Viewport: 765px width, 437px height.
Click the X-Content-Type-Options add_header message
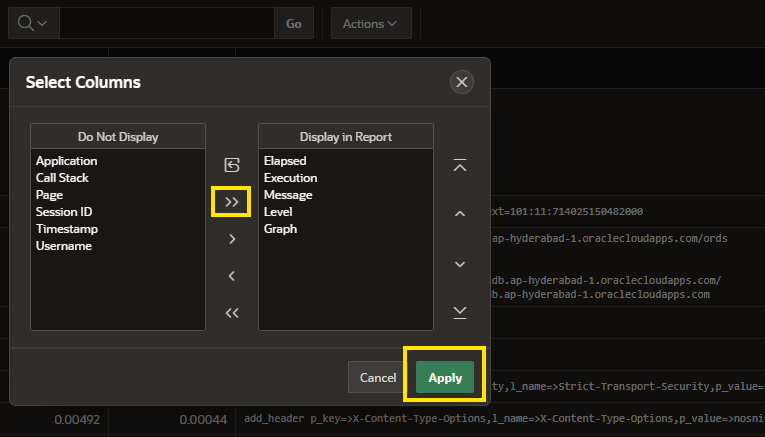coord(504,418)
